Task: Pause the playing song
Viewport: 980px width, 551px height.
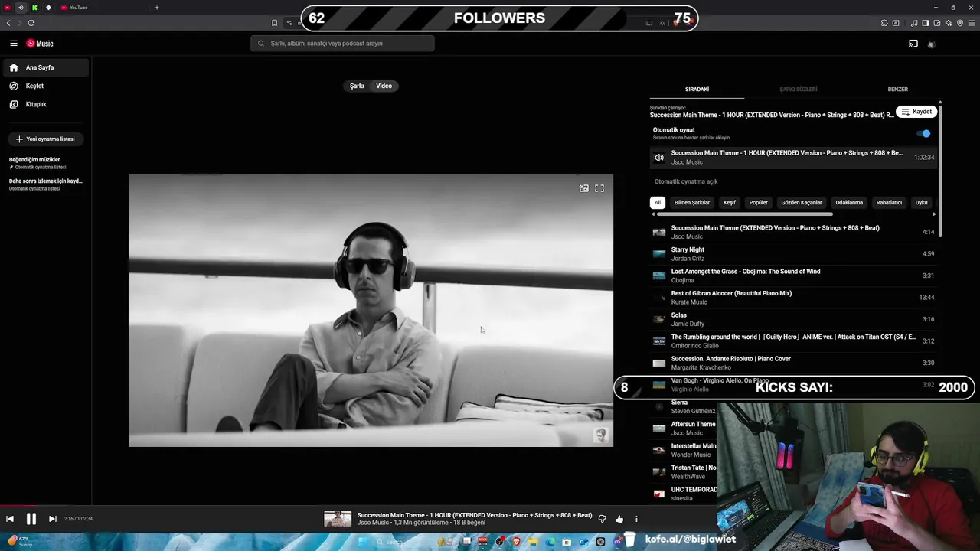Action: click(x=31, y=519)
